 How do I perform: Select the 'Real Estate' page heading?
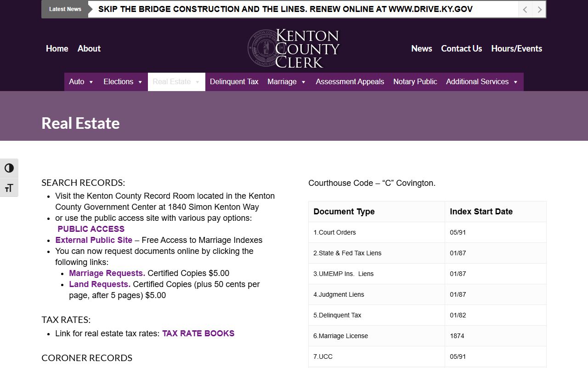(x=80, y=123)
